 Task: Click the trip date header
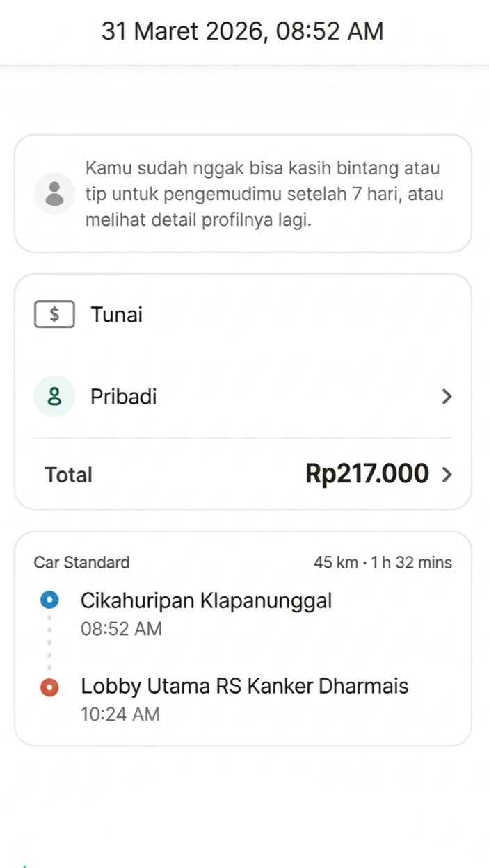click(x=243, y=31)
